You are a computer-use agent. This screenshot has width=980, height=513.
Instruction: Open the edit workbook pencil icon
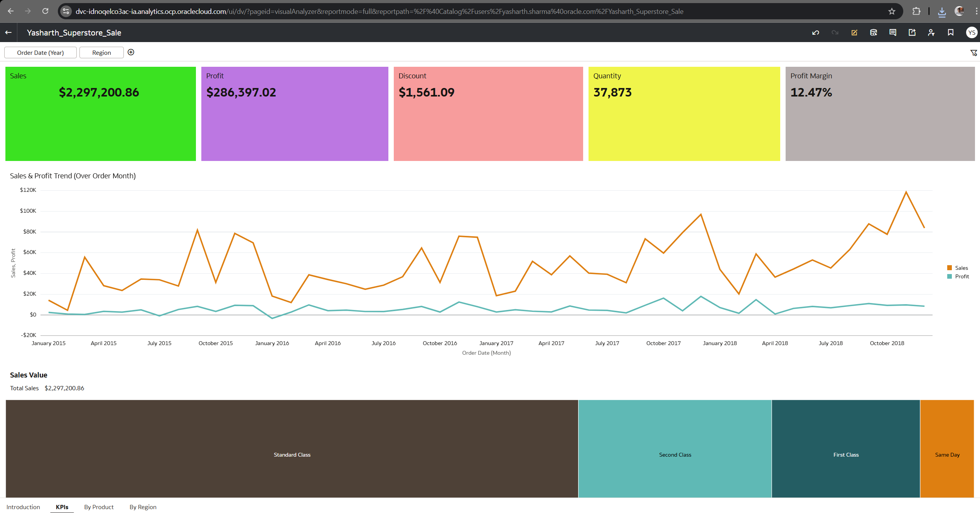(854, 33)
